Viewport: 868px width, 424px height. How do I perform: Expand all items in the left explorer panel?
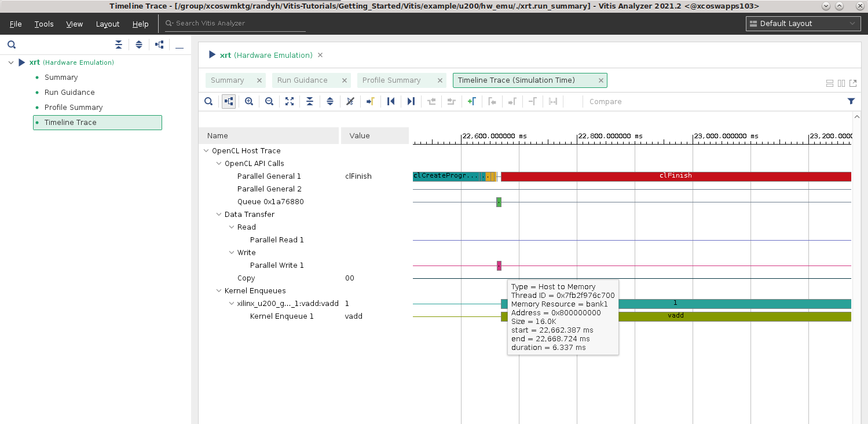[x=139, y=45]
